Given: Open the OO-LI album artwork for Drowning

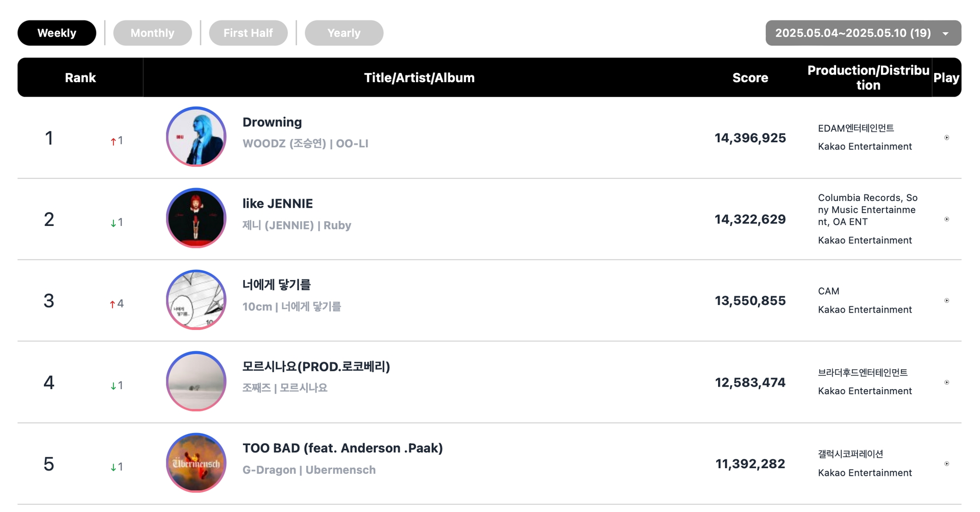Looking at the screenshot, I should pyautogui.click(x=195, y=137).
